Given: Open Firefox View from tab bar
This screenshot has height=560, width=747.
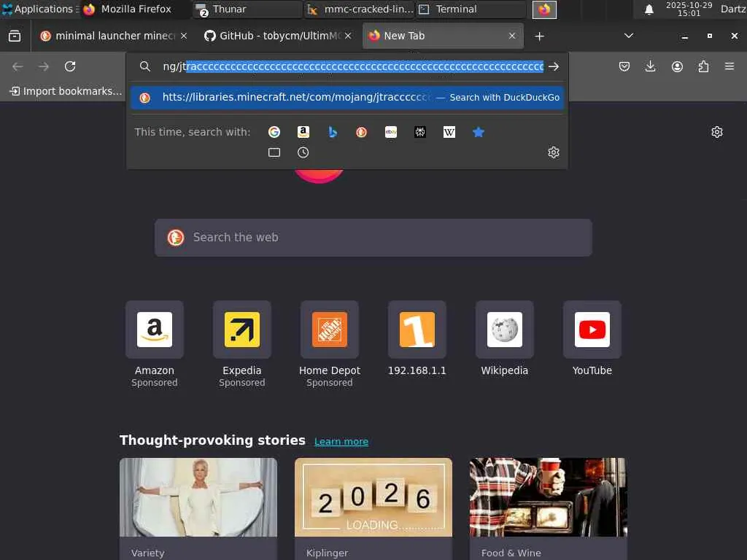Looking at the screenshot, I should click(x=15, y=36).
